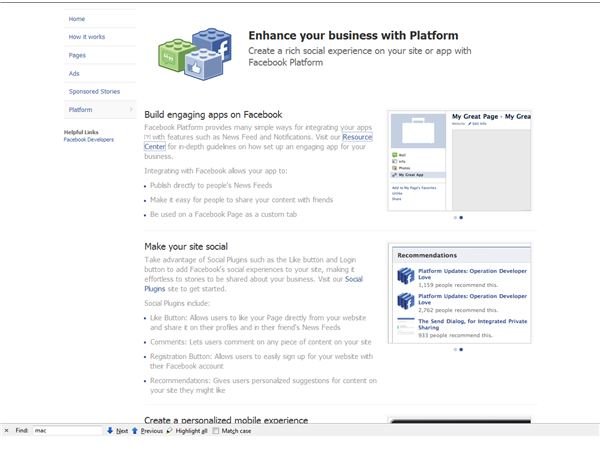Image resolution: width=600 pixels, height=449 pixels.
Task: Click '1,159 people recommend this' text
Action: pos(458,285)
